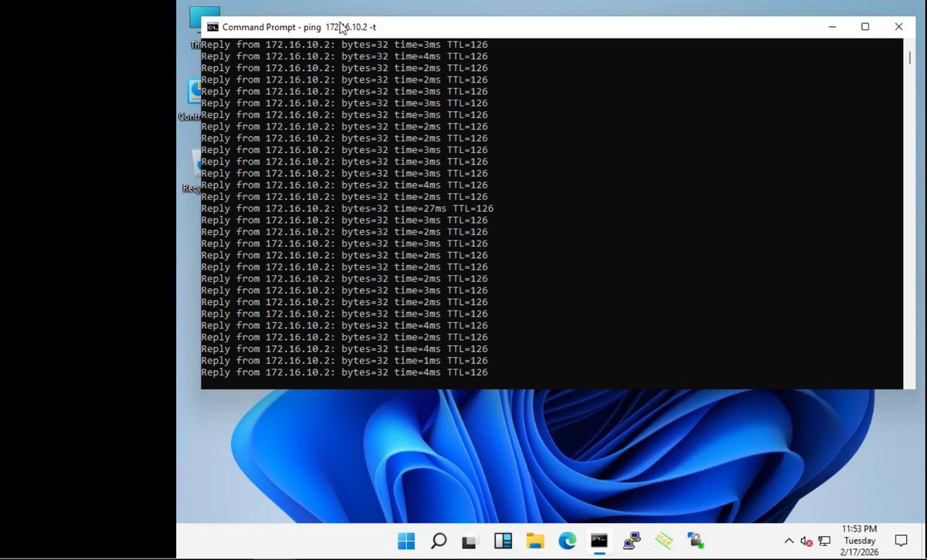Image resolution: width=927 pixels, height=560 pixels.
Task: Select the Command Prompt taskbar icon
Action: click(x=599, y=541)
